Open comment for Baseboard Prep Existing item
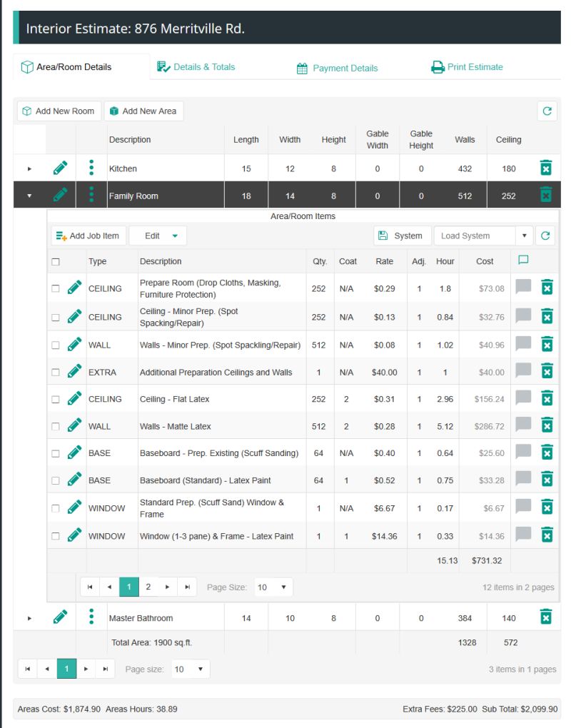 (x=523, y=451)
